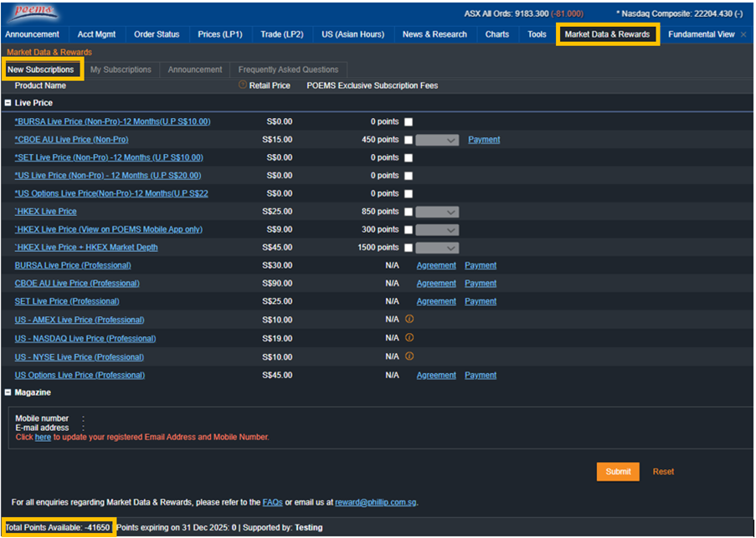Collapse the Live Price section
Viewport: 756px width, 538px height.
point(8,103)
